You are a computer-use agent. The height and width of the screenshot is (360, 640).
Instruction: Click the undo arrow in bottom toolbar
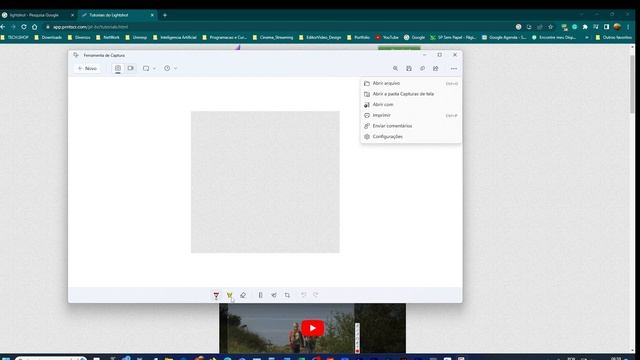click(303, 295)
